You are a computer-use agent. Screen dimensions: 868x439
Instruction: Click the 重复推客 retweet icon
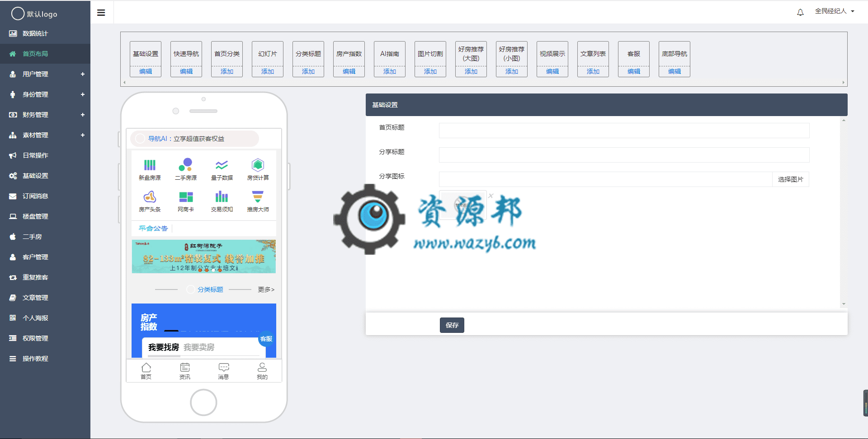[x=13, y=277]
